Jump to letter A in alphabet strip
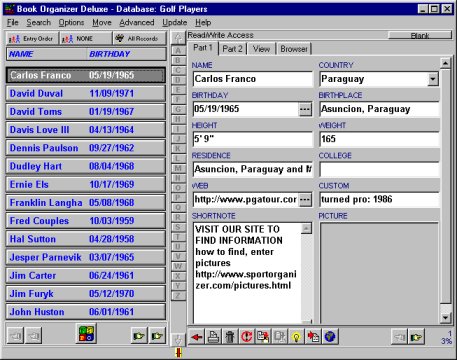The image size is (457, 360). tap(178, 50)
